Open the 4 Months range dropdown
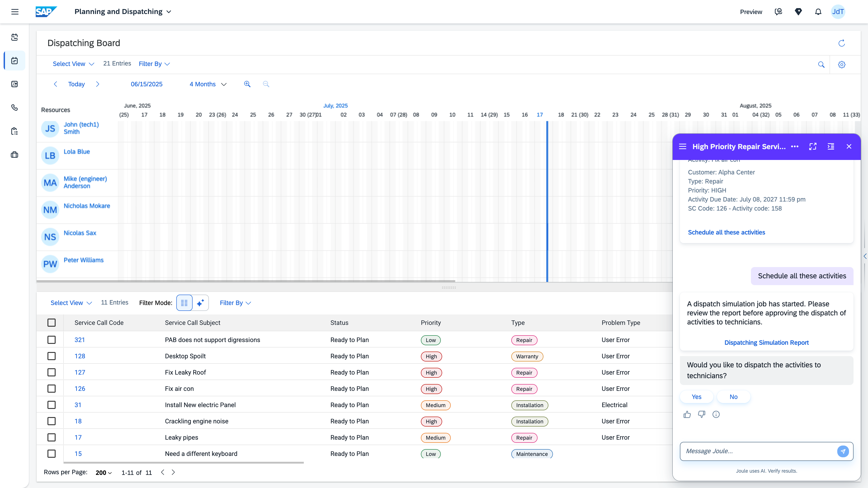The image size is (868, 488). [x=208, y=84]
